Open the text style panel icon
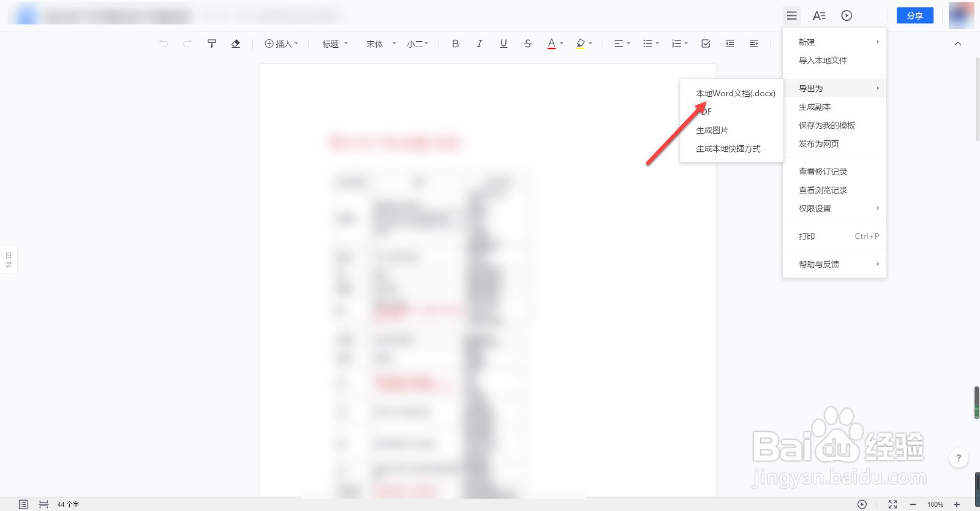The image size is (980, 511). (819, 16)
